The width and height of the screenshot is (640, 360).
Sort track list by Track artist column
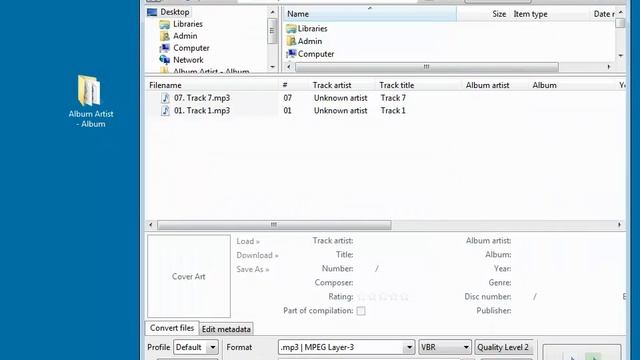click(x=332, y=85)
